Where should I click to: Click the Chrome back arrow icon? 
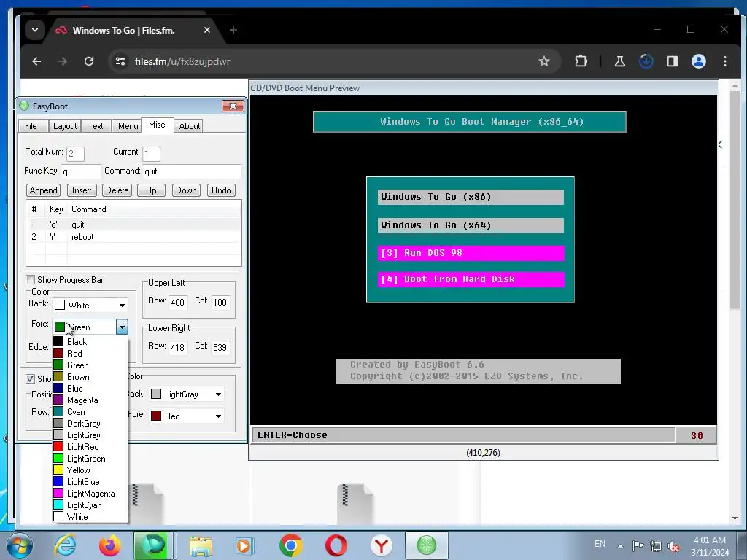[x=36, y=61]
